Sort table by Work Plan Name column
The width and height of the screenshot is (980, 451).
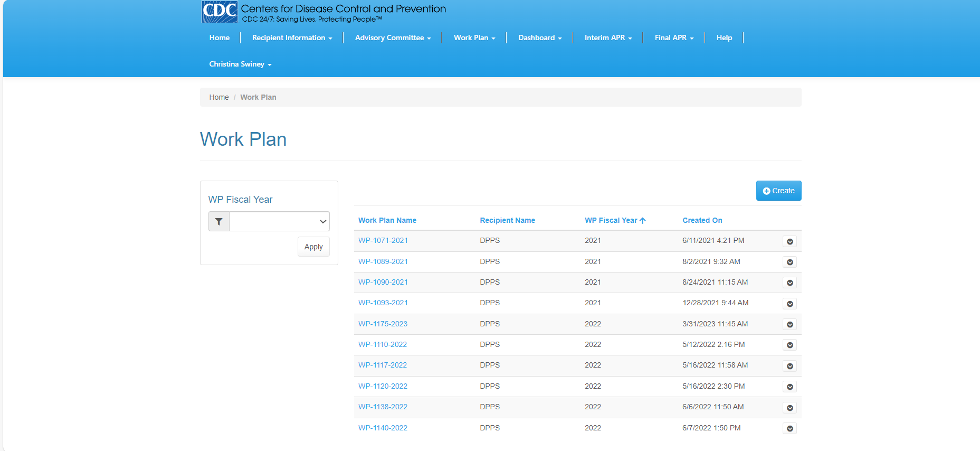[387, 220]
